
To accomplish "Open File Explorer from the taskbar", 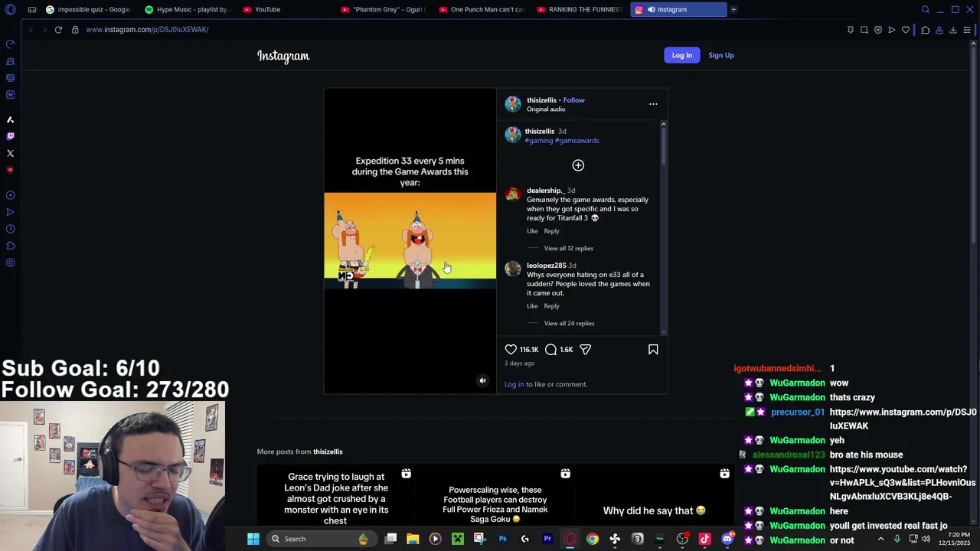I will tap(413, 539).
